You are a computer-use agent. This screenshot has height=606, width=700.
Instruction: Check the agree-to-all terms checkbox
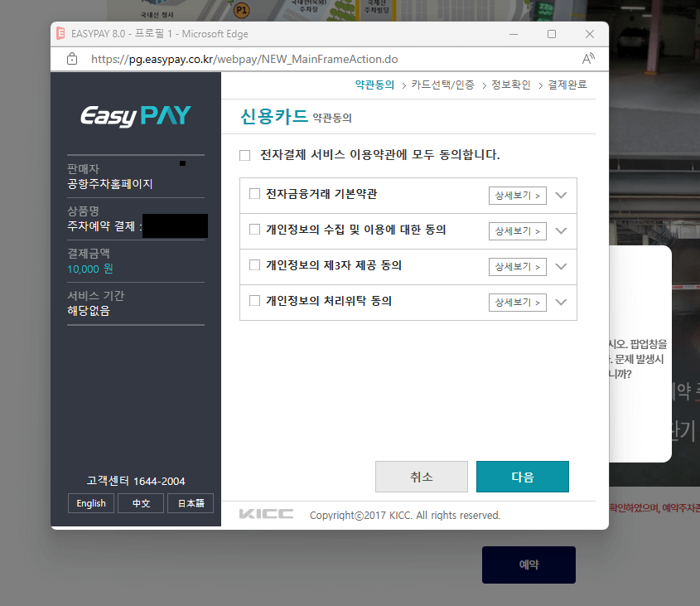pos(244,156)
